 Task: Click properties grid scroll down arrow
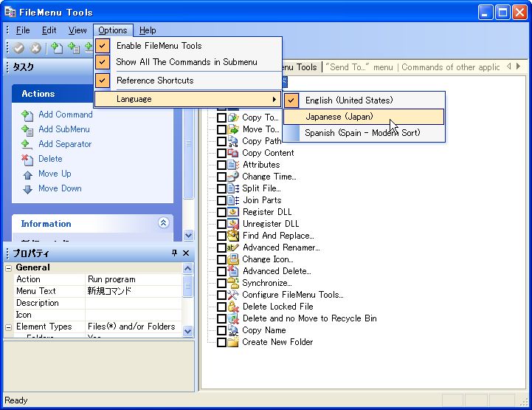pos(187,331)
